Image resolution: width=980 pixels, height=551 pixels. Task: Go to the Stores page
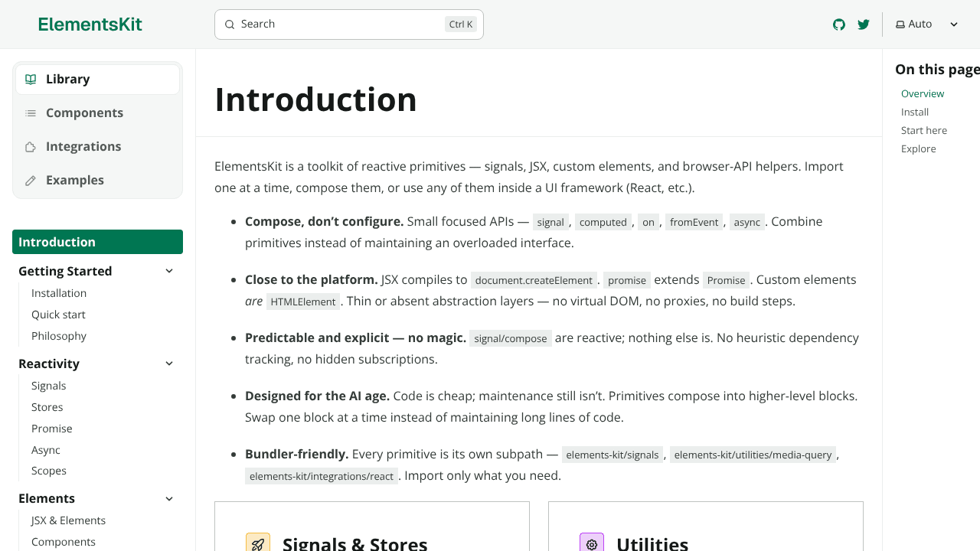pos(47,407)
